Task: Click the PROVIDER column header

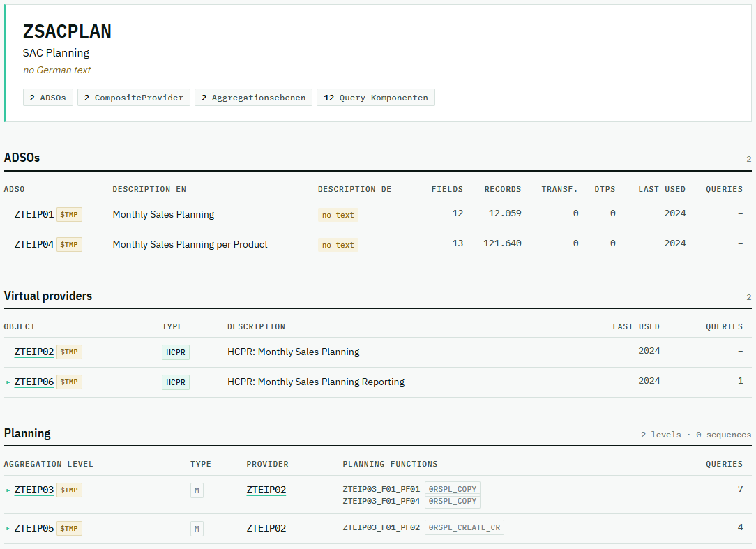Action: click(x=268, y=464)
